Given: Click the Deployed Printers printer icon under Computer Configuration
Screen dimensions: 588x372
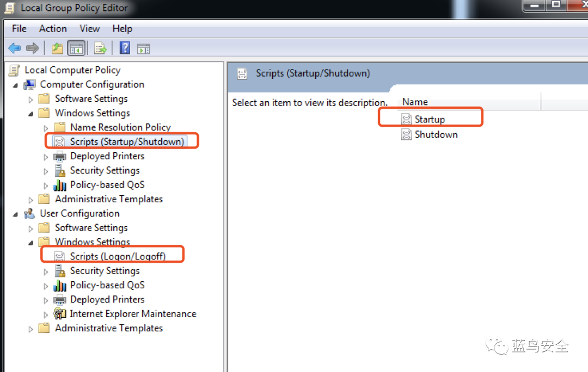Looking at the screenshot, I should click(60, 156).
